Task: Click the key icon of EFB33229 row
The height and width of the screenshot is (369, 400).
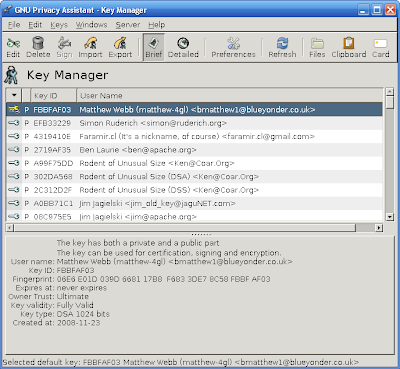Action: pyautogui.click(x=14, y=123)
